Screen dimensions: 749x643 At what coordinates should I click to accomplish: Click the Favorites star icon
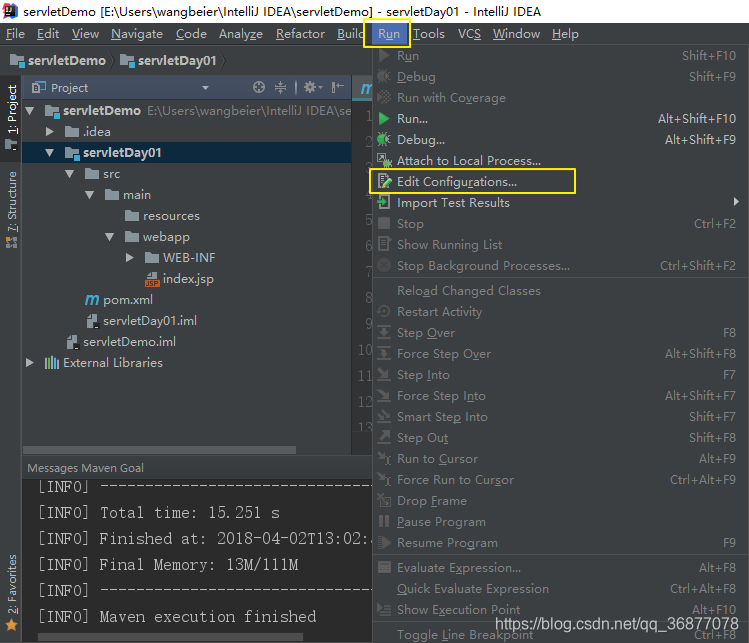(x=11, y=624)
